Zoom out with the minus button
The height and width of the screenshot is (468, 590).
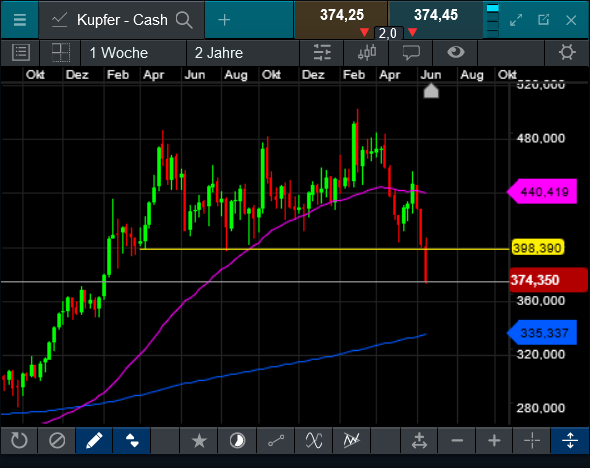pos(457,440)
